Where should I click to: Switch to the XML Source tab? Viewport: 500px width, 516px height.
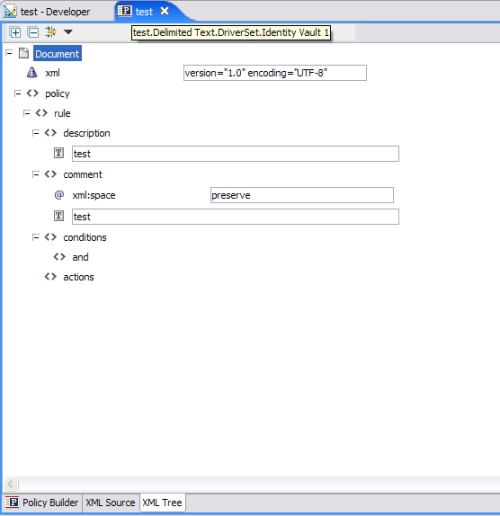[x=110, y=502]
